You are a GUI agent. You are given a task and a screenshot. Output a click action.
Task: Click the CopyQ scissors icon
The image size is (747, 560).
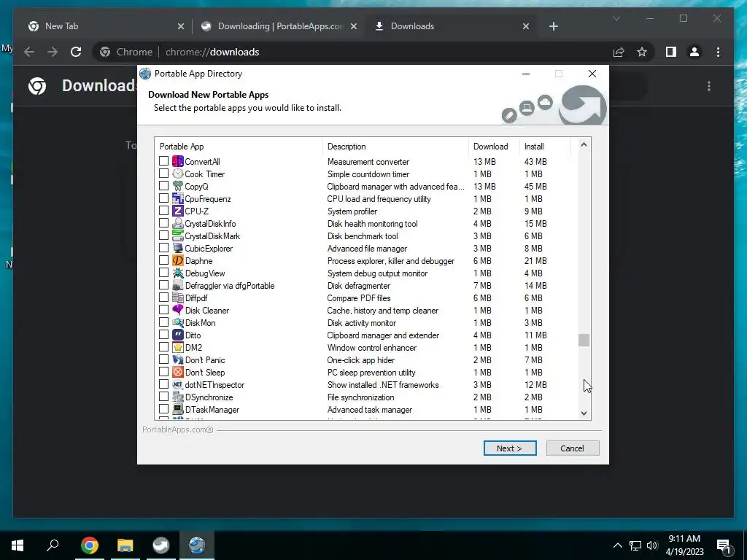point(178,186)
